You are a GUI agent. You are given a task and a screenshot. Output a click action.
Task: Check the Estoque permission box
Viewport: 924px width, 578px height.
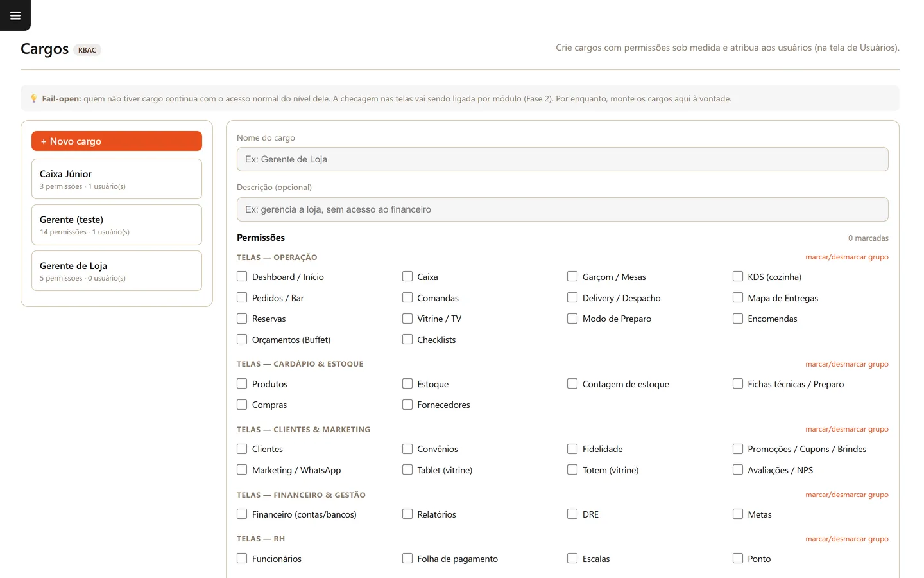(x=407, y=383)
